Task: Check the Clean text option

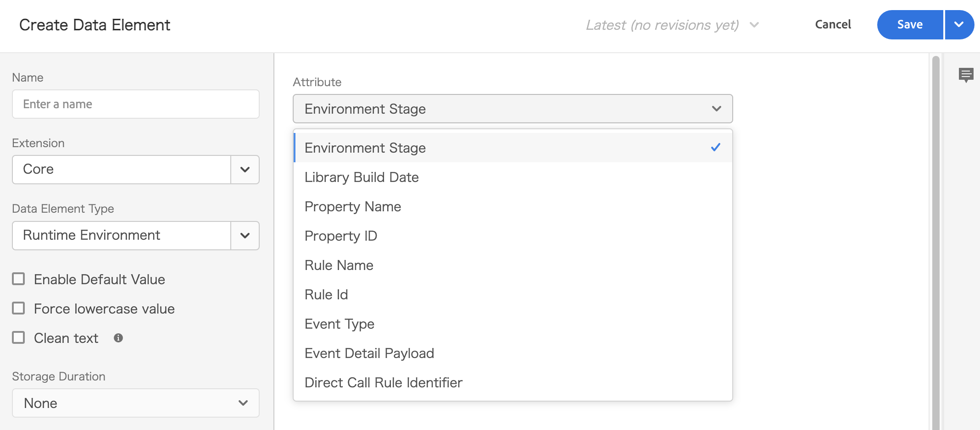Action: 18,337
